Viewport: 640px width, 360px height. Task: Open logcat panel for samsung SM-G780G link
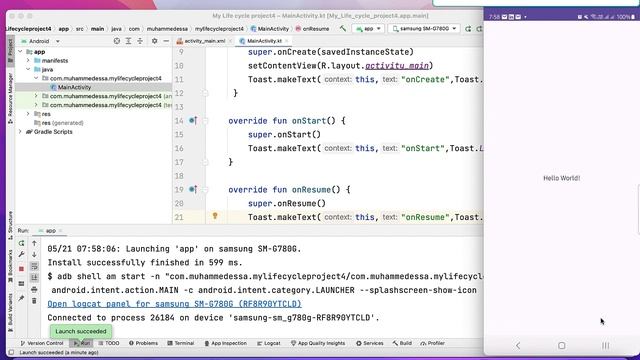click(x=174, y=304)
